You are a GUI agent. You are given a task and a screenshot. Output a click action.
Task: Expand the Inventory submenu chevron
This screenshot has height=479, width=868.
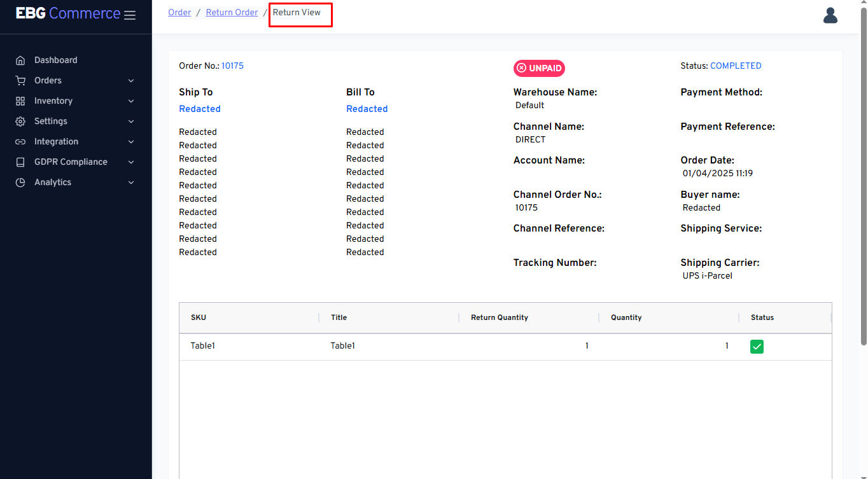131,101
